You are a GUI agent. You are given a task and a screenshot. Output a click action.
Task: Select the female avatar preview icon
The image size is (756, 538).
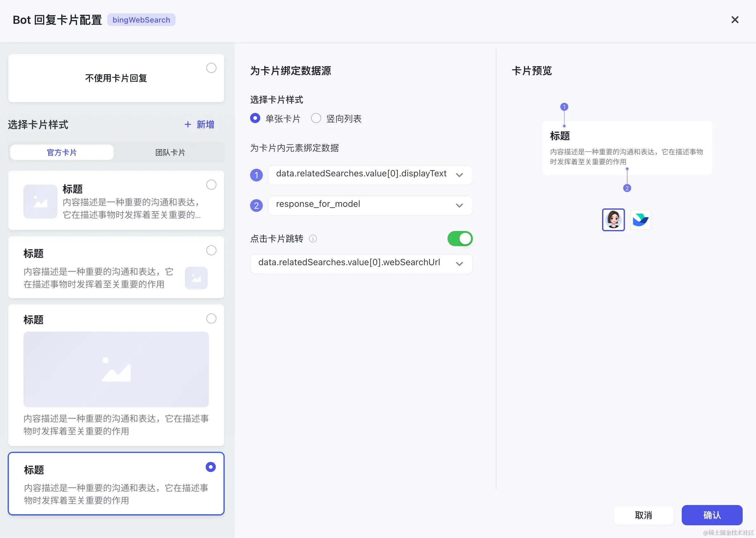click(x=613, y=220)
